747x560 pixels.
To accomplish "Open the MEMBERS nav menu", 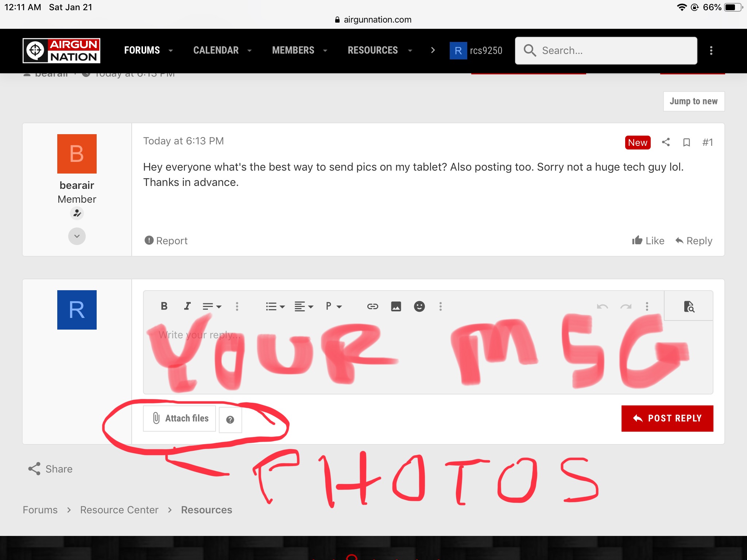I will click(293, 50).
